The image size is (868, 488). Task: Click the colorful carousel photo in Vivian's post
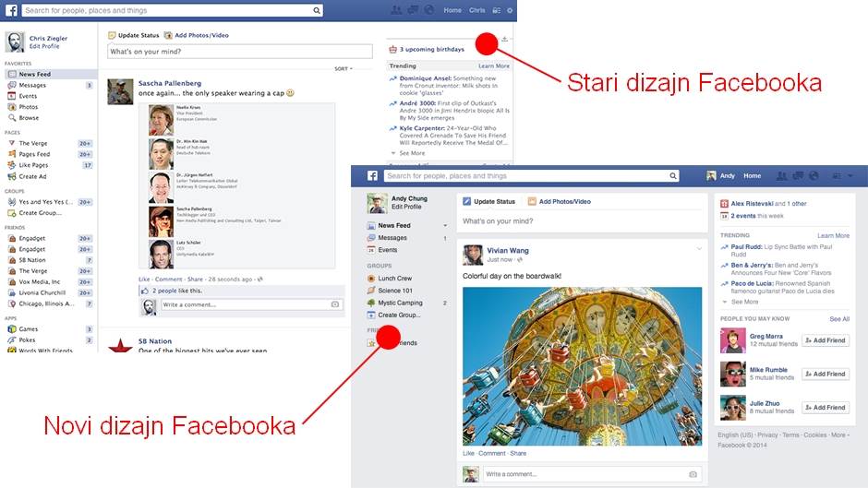pos(582,366)
